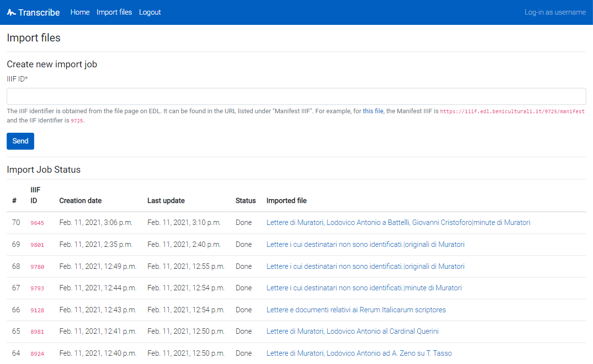The width and height of the screenshot is (593, 364).
Task: Click job number 70 cell
Action: click(16, 222)
